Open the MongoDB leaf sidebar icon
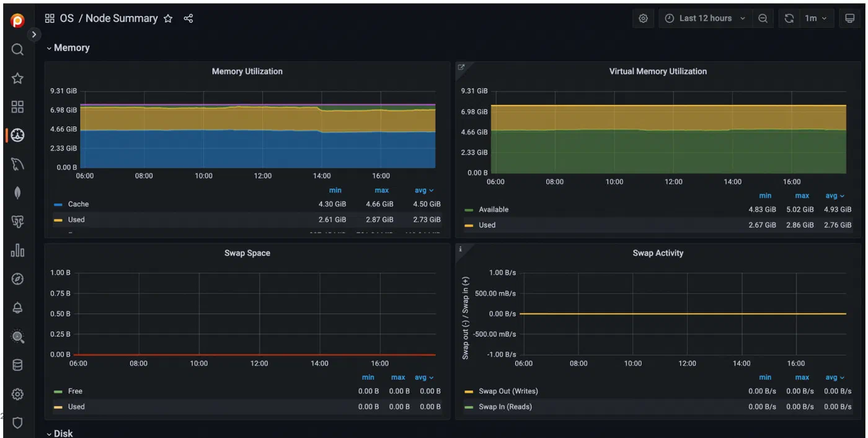This screenshot has height=438, width=868. coord(17,193)
